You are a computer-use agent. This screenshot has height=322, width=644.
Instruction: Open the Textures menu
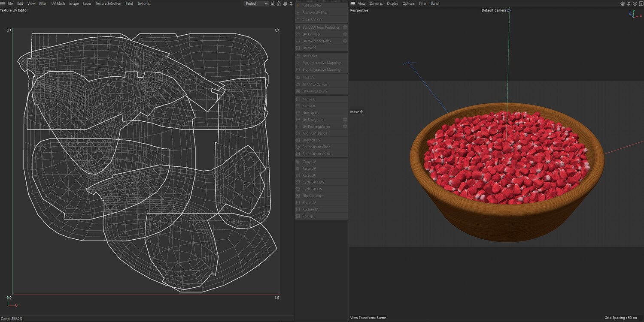tap(144, 3)
